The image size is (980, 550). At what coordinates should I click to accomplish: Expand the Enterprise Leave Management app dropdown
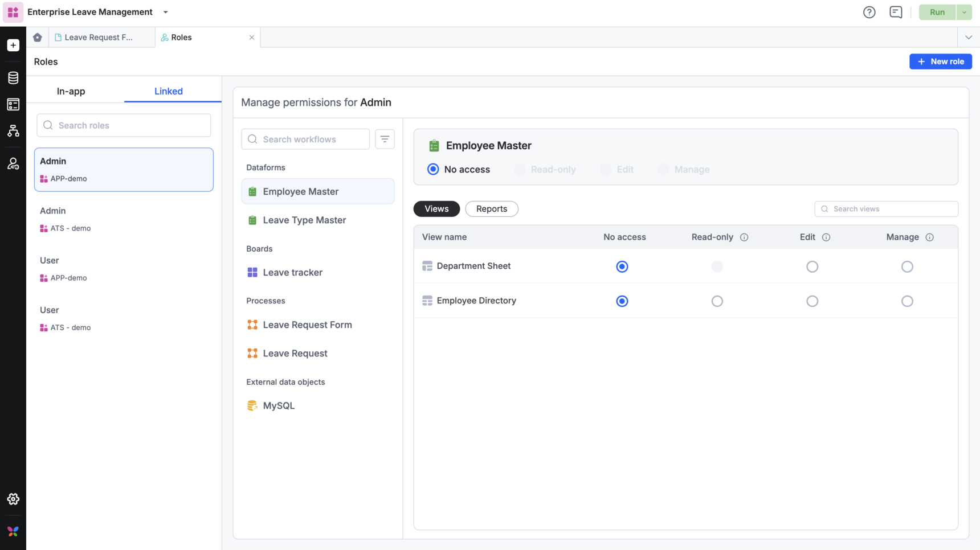pyautogui.click(x=166, y=12)
